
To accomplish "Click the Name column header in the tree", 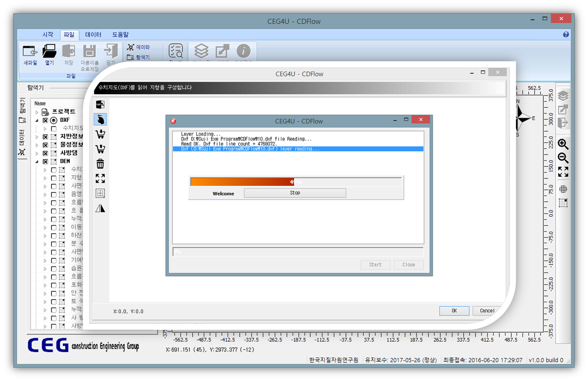I will point(40,103).
